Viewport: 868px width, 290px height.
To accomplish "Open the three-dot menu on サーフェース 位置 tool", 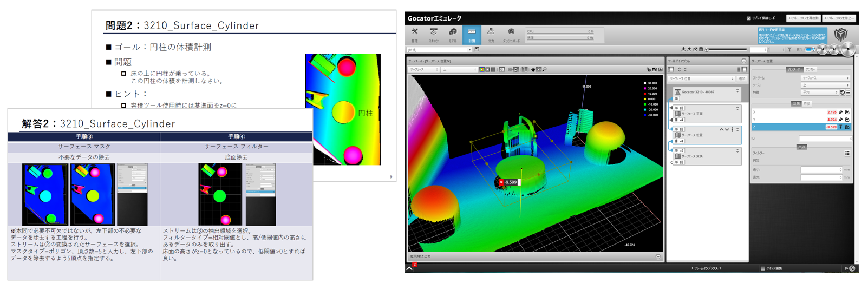I will (732, 130).
